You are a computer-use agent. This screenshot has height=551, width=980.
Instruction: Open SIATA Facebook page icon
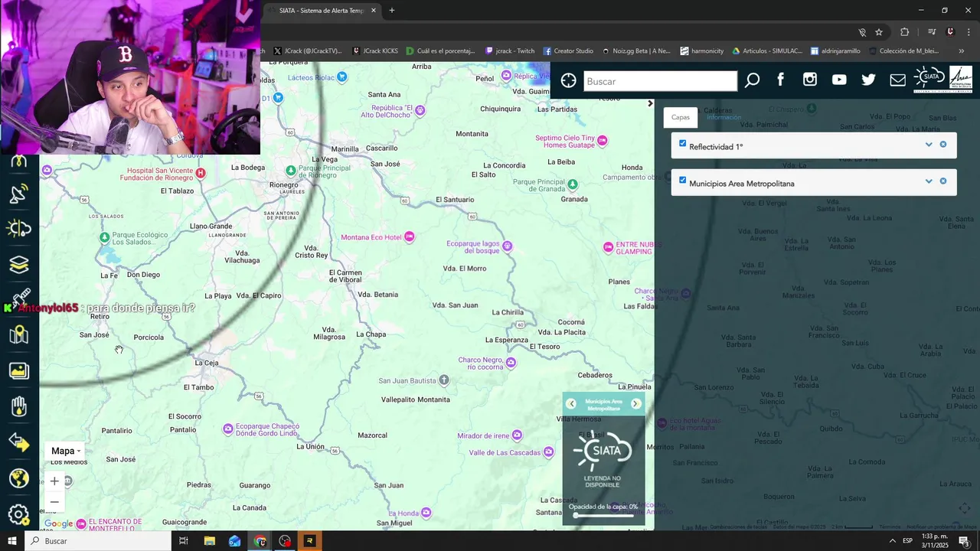(781, 80)
